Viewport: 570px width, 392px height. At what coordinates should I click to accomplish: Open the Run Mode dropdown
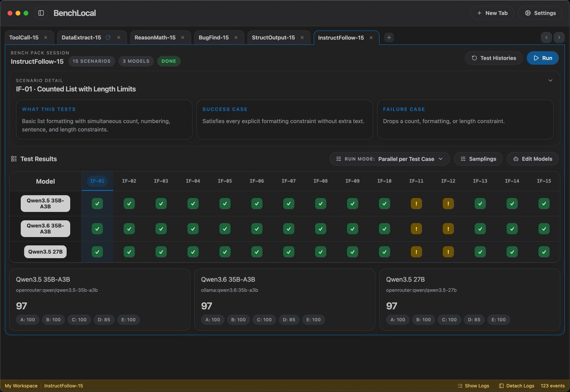click(389, 159)
